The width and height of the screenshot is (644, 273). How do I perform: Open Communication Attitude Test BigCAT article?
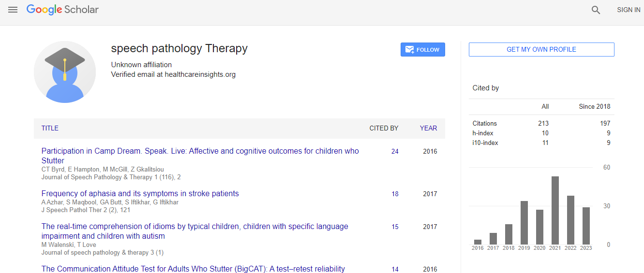[193, 269]
